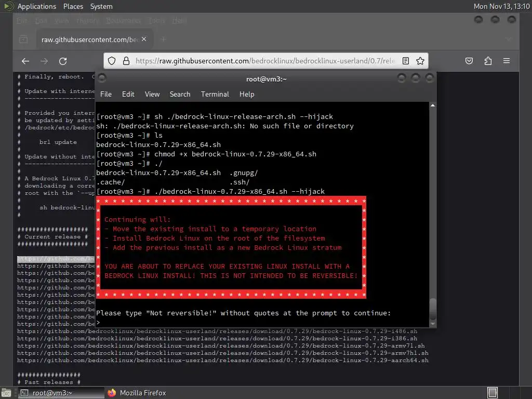Click "No such file or directory" error line
Image resolution: width=532 pixels, height=399 pixels.
click(225, 126)
